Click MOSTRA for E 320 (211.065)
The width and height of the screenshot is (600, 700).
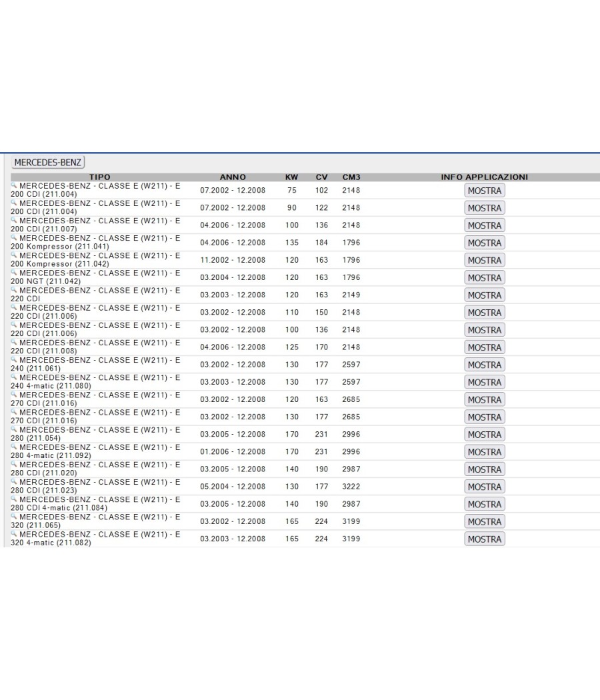485,521
